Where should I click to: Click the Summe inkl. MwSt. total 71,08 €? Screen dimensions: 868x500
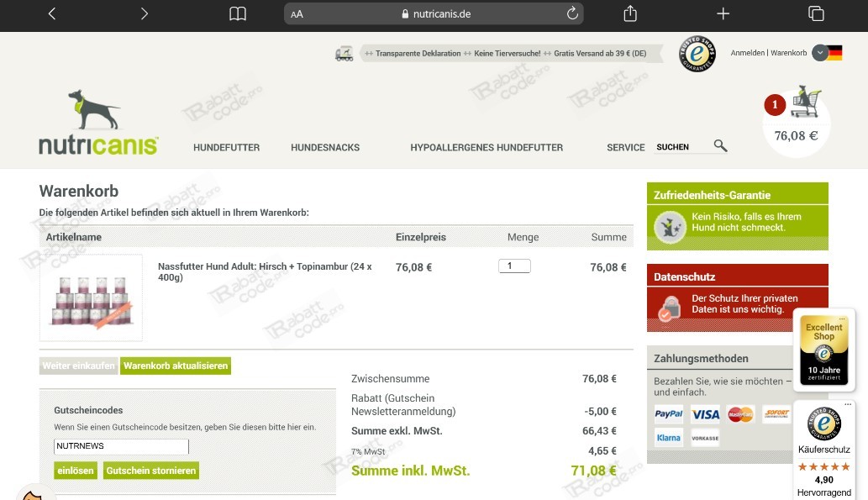[x=593, y=471]
